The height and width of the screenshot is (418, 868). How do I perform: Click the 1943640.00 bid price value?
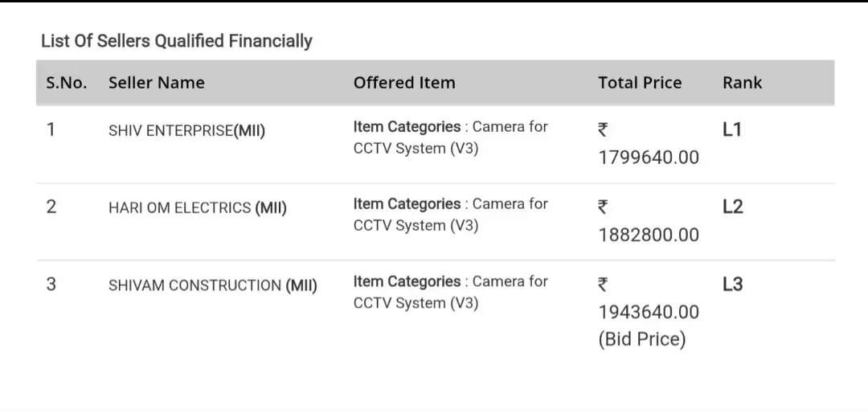pos(649,312)
